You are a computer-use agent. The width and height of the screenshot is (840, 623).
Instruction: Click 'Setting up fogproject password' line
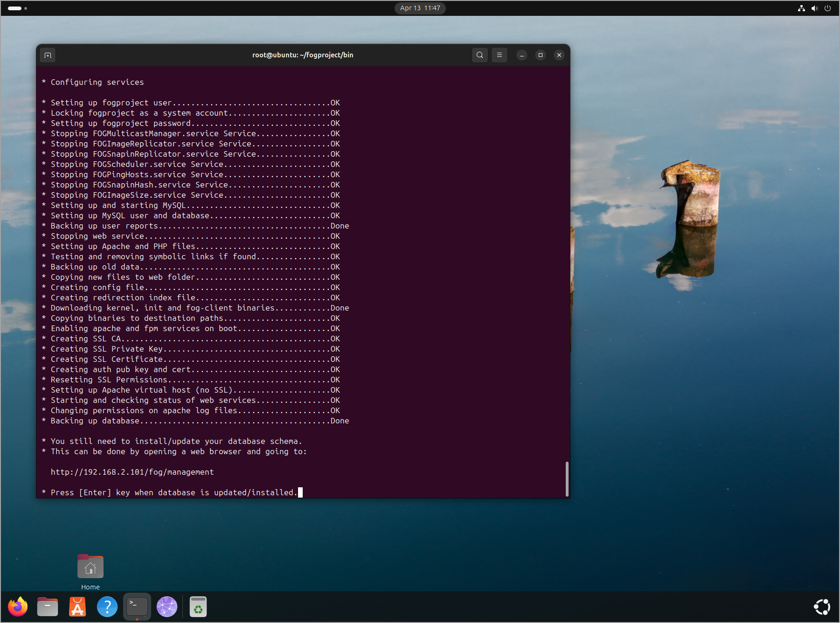coord(191,123)
